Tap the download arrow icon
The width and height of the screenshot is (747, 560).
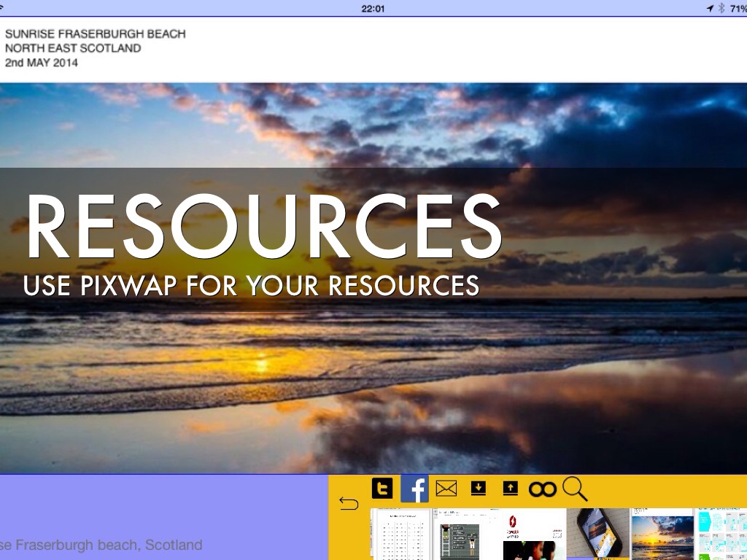tap(478, 489)
